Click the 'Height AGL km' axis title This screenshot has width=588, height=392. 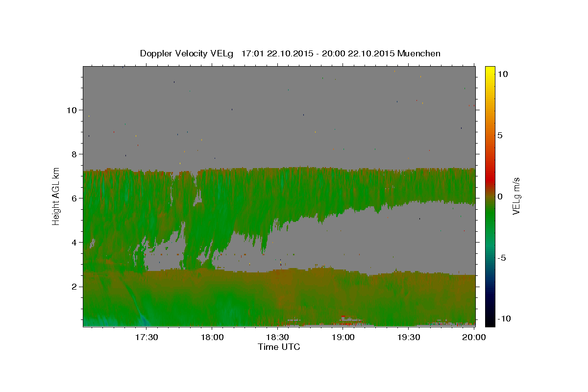coord(56,196)
